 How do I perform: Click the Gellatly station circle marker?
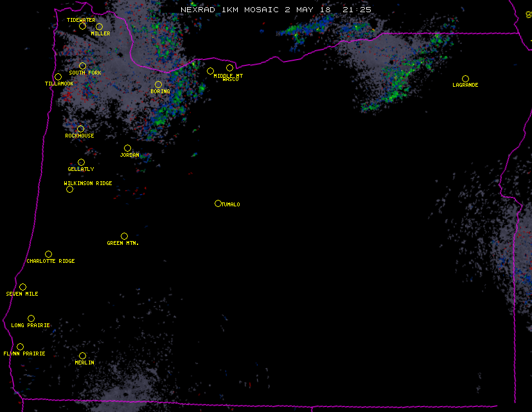[81, 163]
